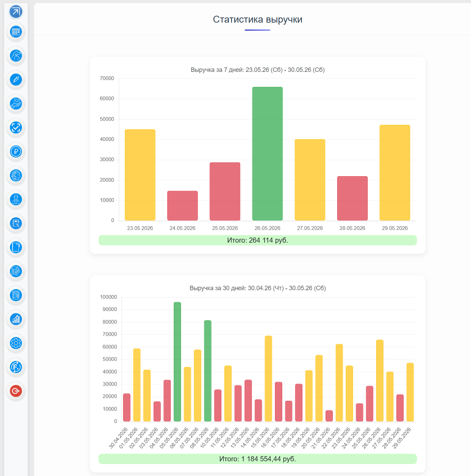Image resolution: width=471 pixels, height=476 pixels.
Task: Open the hand with shopping bag icon
Action: tap(16, 103)
